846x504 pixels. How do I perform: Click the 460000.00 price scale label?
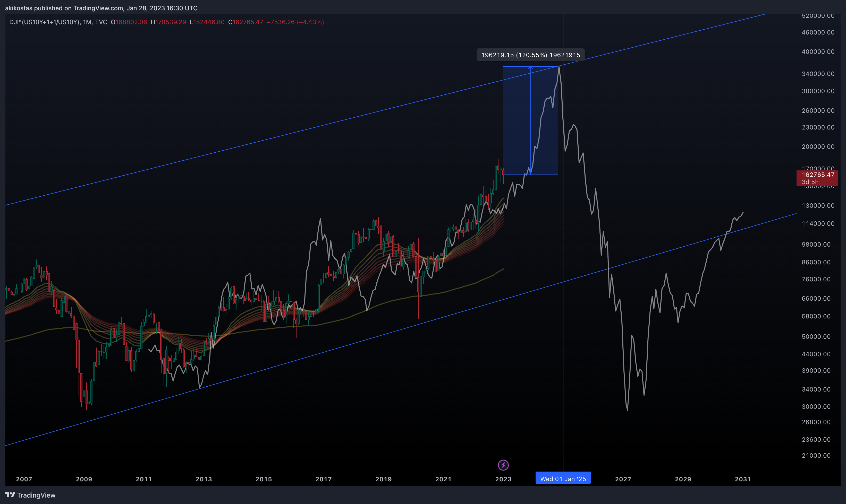(x=818, y=32)
